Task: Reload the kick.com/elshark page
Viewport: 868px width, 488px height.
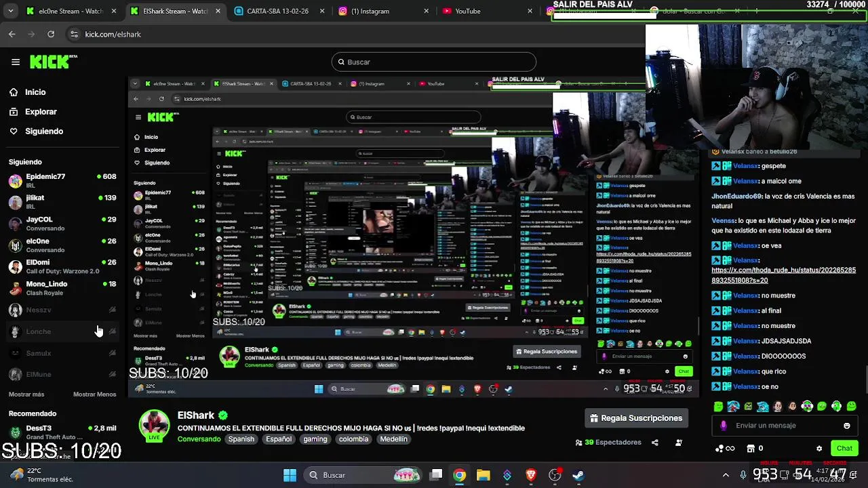Action: [51, 34]
